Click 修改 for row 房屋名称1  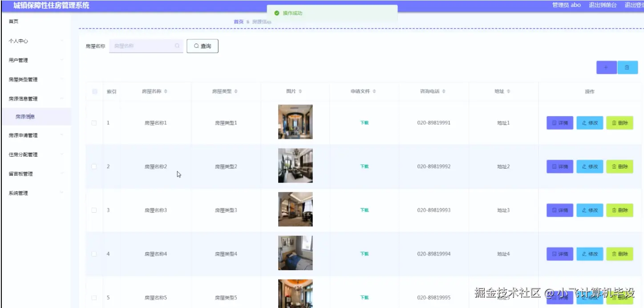(x=590, y=123)
